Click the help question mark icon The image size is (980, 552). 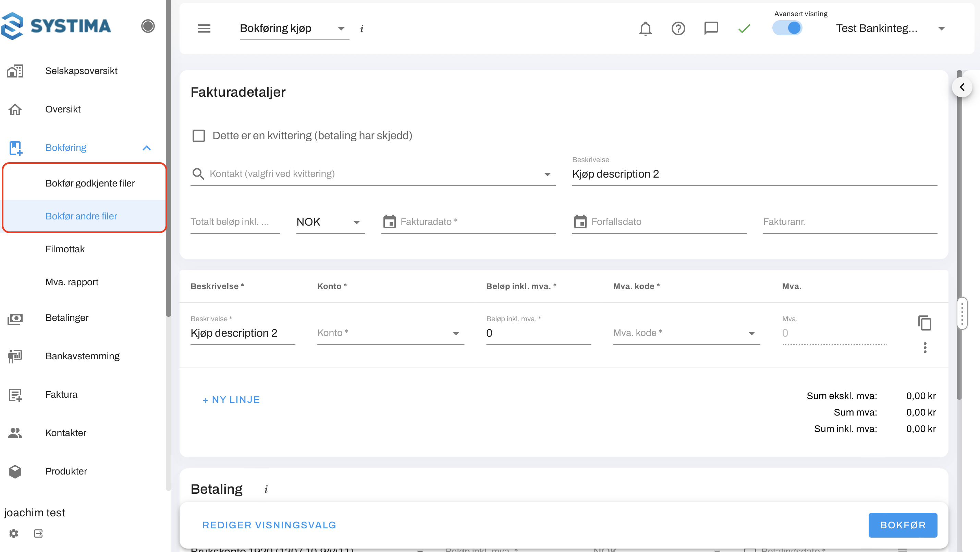pyautogui.click(x=678, y=28)
